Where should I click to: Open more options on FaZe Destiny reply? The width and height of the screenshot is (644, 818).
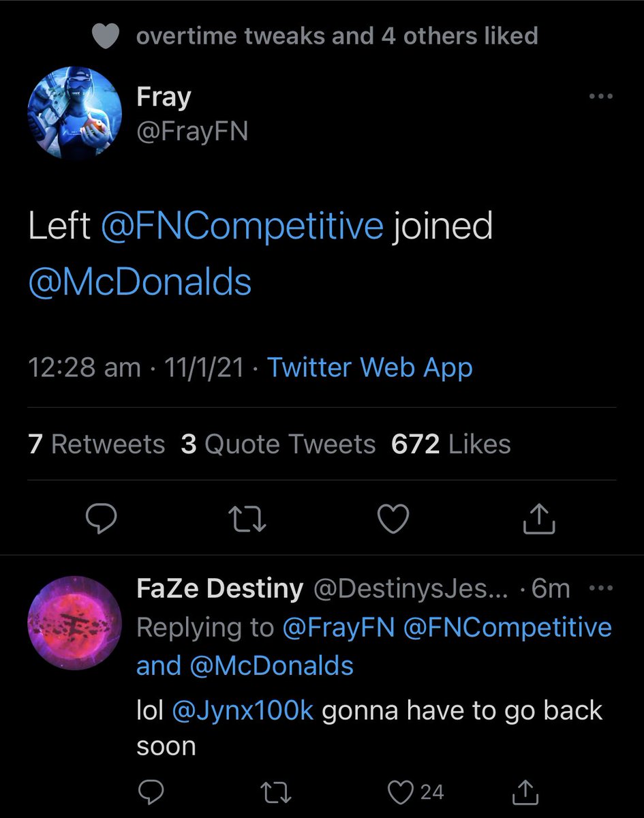pyautogui.click(x=600, y=588)
